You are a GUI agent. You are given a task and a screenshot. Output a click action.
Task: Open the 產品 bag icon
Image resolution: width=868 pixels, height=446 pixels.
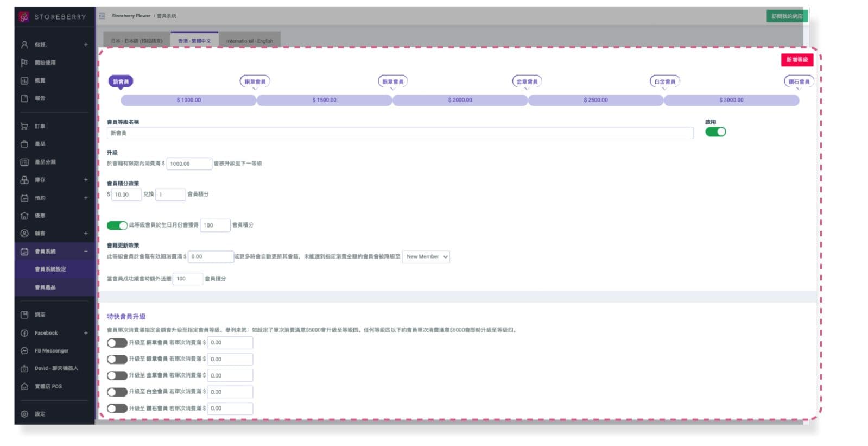point(24,144)
